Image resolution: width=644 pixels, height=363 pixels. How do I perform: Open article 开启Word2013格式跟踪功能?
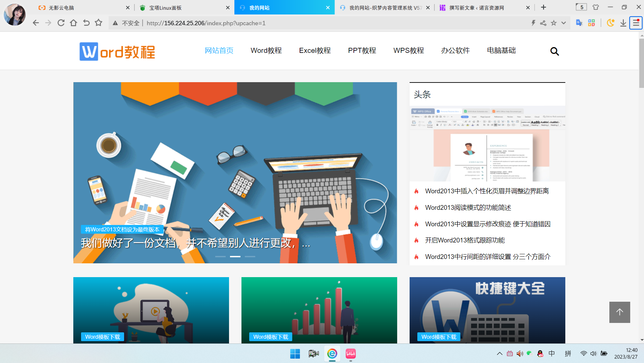[465, 240]
